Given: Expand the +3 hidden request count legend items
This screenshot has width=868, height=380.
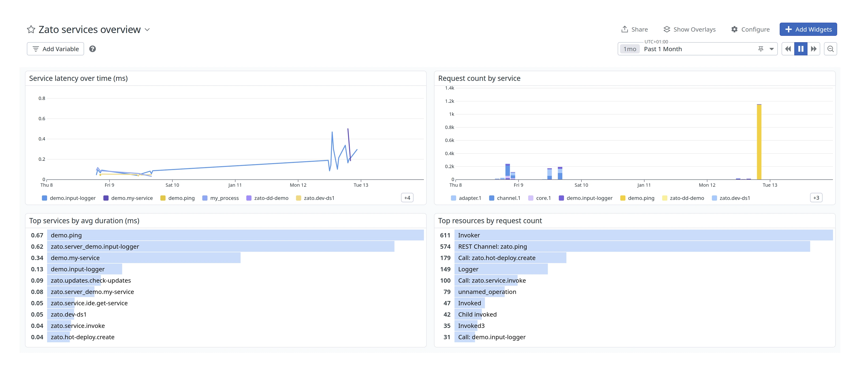Looking at the screenshot, I should (x=816, y=198).
